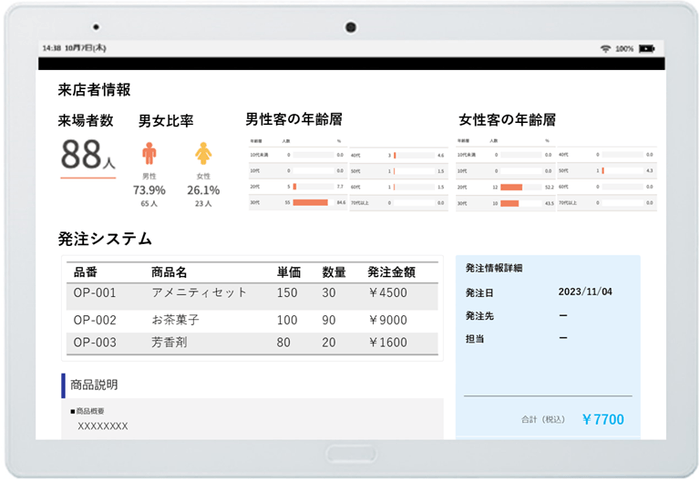This screenshot has width=700, height=481.
Task: Click the 発注日 value 2023/11/04
Action: click(587, 293)
